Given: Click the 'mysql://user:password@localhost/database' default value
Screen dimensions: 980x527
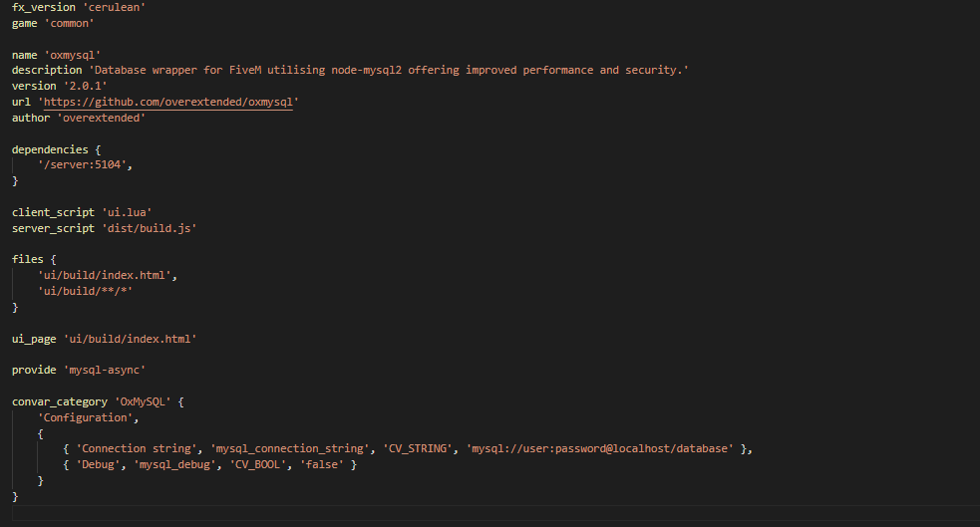Looking at the screenshot, I should 599,449.
